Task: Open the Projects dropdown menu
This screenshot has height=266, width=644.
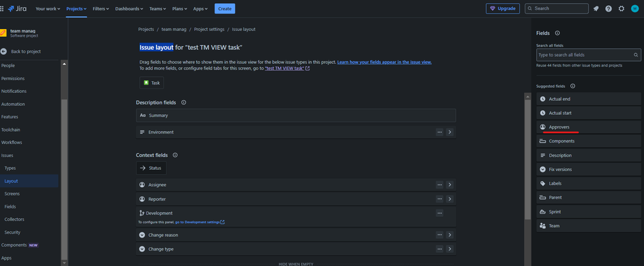Action: [x=77, y=8]
